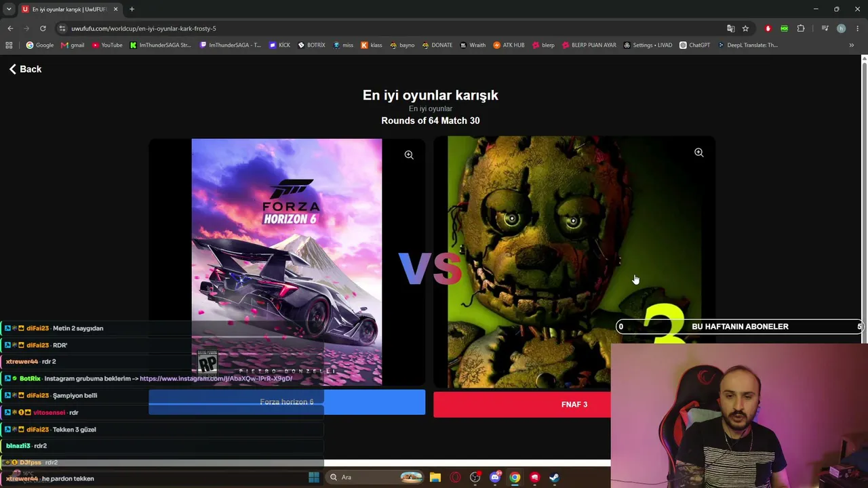868x488 pixels.
Task: Open the tab search dropdown arrow
Action: click(x=9, y=9)
